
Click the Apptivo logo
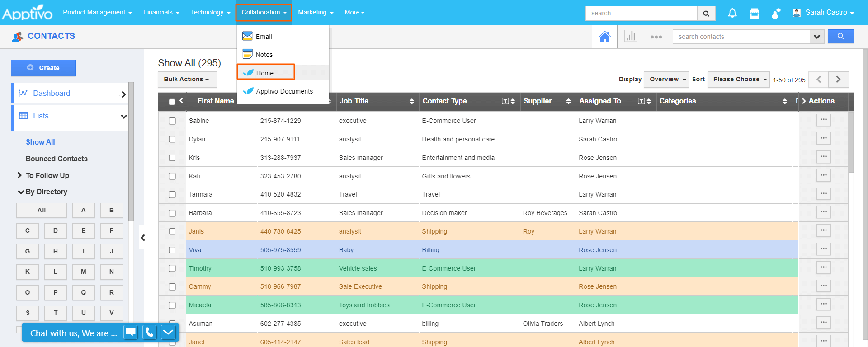point(27,13)
